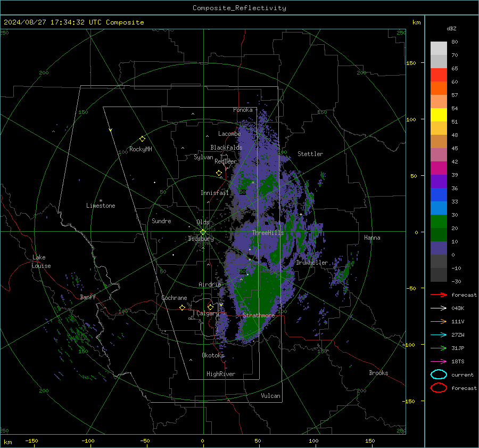479x448 pixels.
Task: Pick the magenta 42-39 dBZ swatch
Action: 439,168
